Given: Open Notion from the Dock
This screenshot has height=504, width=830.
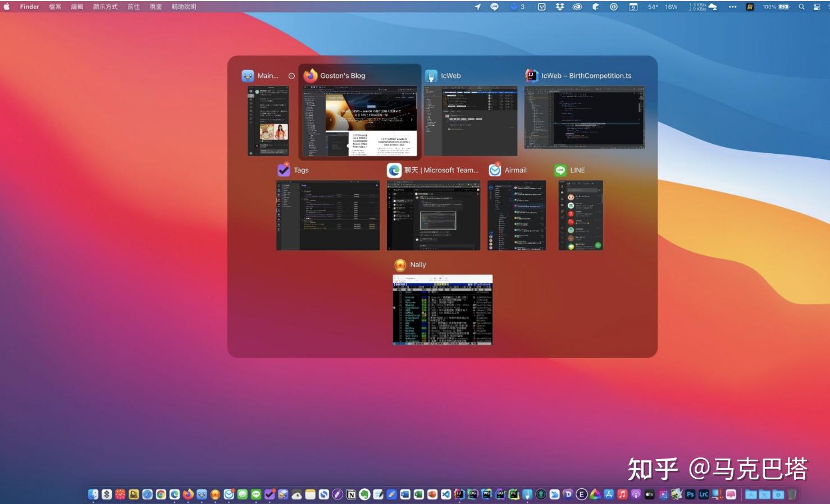Looking at the screenshot, I should tap(351, 494).
